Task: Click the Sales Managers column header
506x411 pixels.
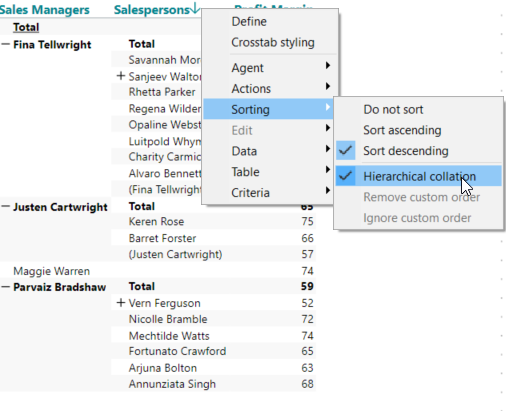Action: pos(44,10)
